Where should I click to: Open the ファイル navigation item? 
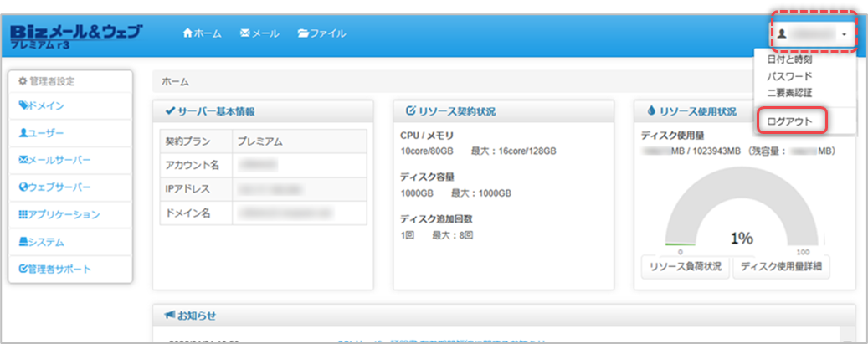point(321,33)
